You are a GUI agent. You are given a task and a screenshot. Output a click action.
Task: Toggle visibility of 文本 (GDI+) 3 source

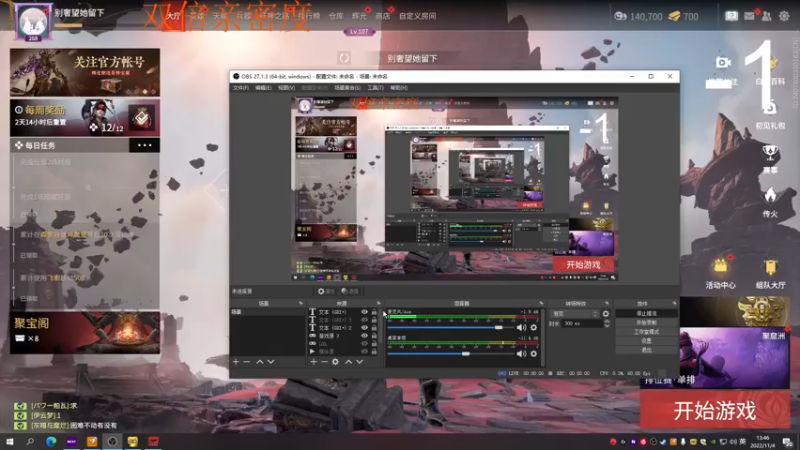(x=364, y=320)
